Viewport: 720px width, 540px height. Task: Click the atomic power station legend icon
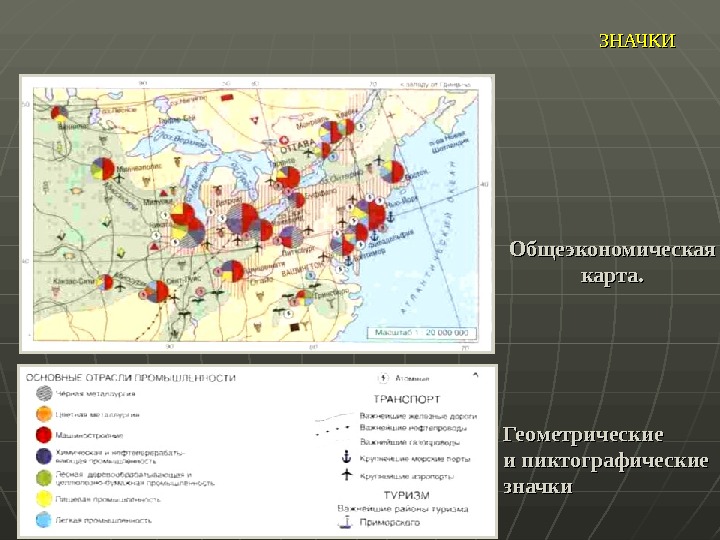point(383,378)
